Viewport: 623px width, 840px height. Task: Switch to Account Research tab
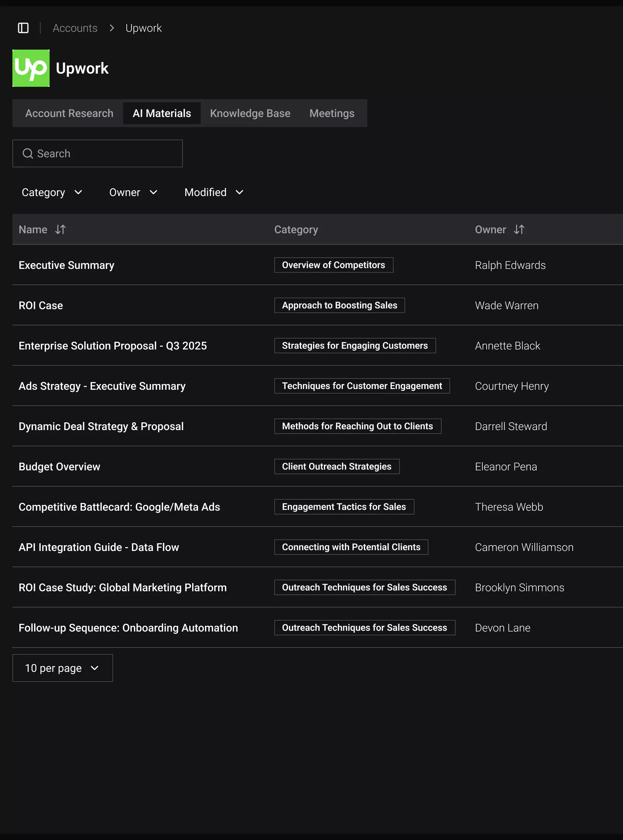click(69, 113)
